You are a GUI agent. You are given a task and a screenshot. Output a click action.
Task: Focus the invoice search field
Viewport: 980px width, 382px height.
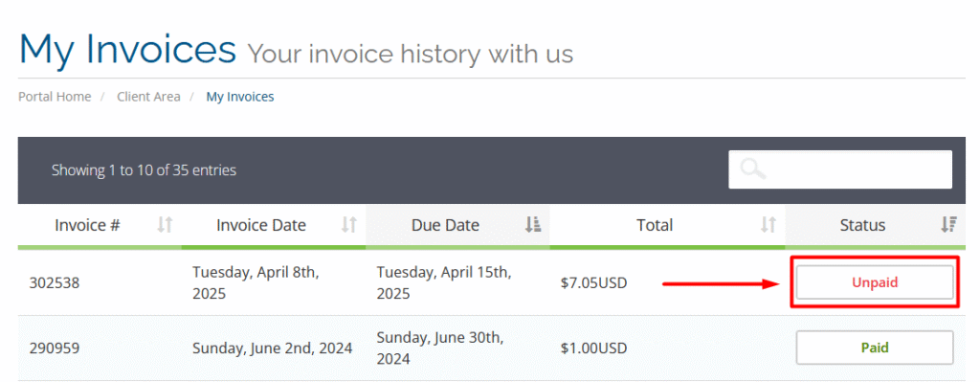click(840, 169)
